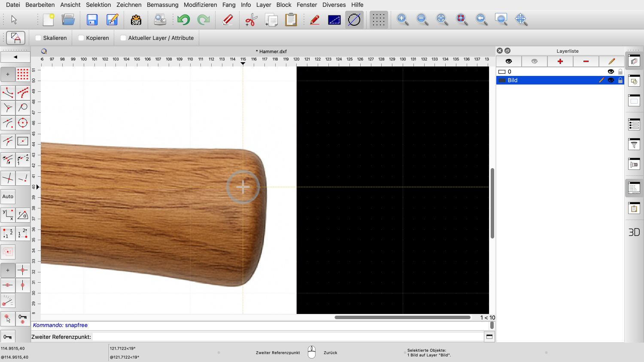Enable the Kopieren checkbox

point(81,38)
